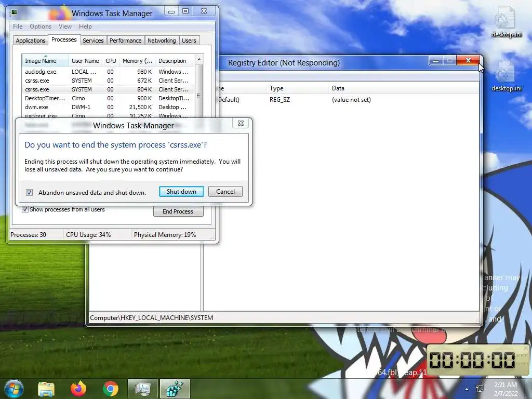Sort processes by User Name column

pos(86,61)
